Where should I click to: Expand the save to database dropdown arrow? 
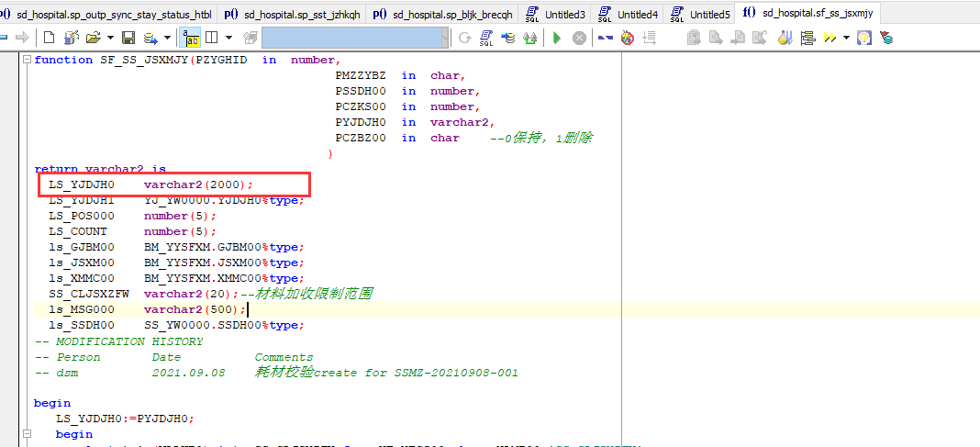coord(167,39)
